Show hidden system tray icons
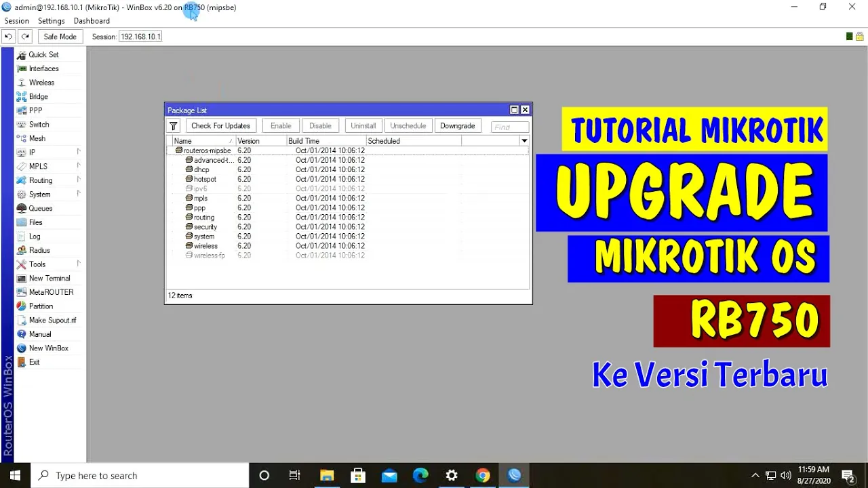Image resolution: width=868 pixels, height=488 pixels. pyautogui.click(x=755, y=475)
